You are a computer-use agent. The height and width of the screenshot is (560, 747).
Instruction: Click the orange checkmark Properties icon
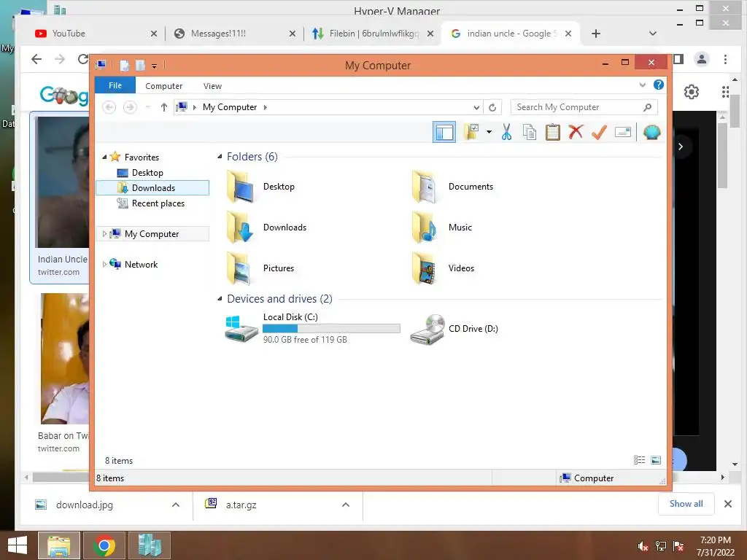tap(599, 132)
